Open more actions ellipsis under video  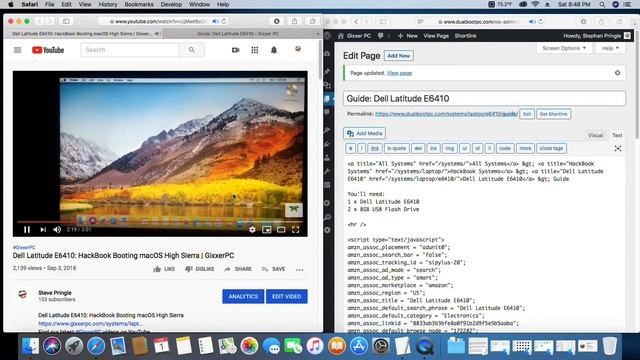point(300,269)
